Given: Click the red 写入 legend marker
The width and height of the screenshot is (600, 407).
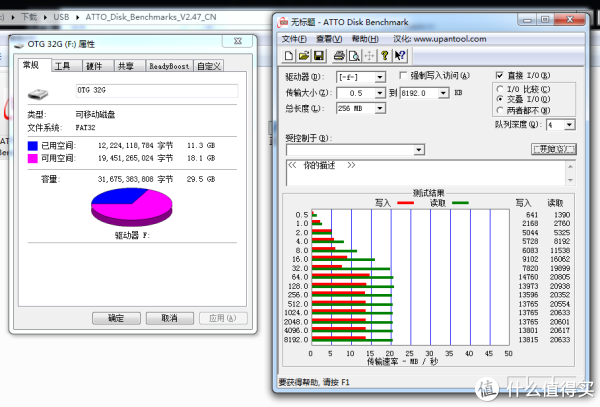Looking at the screenshot, I should 406,203.
